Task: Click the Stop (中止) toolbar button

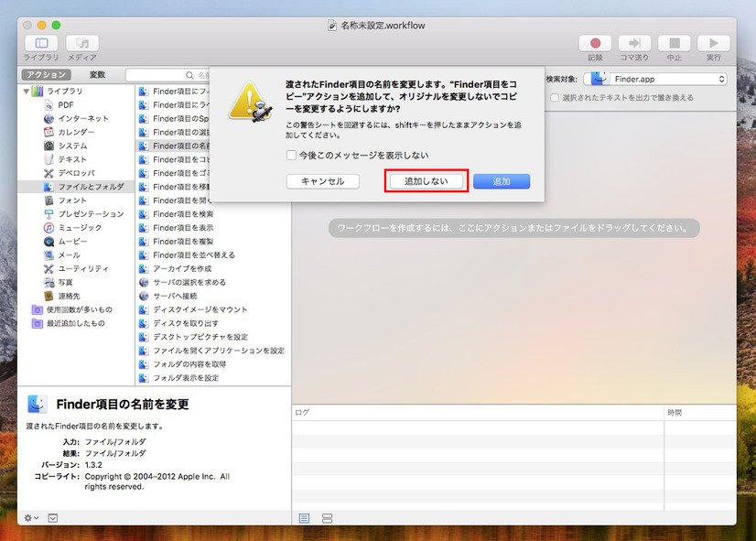Action: 674,43
